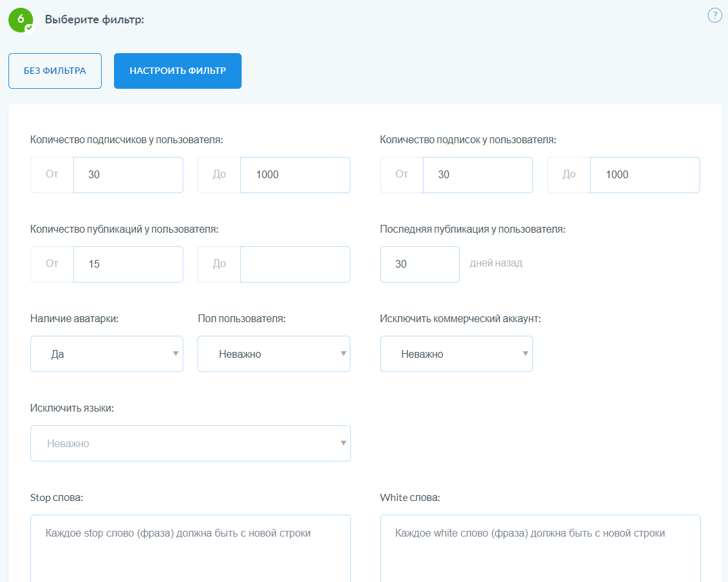Open the Пол пользователя dropdown
Image resolution: width=728 pixels, height=582 pixels.
pyautogui.click(x=274, y=354)
